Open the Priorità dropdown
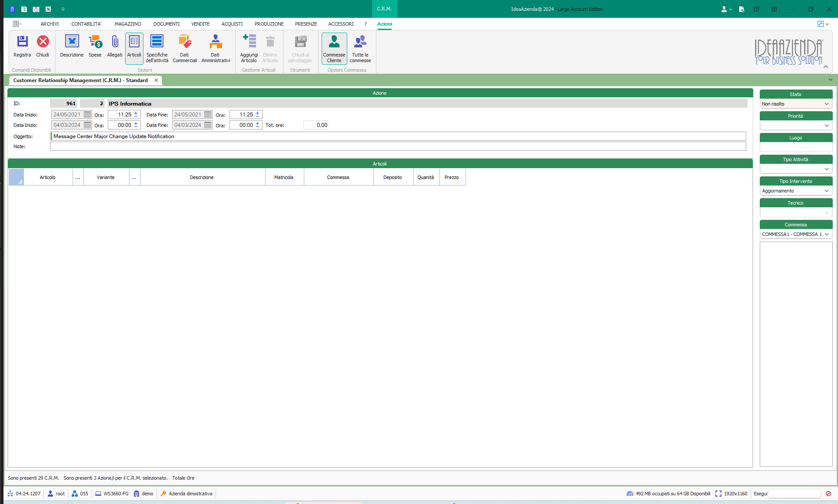This screenshot has height=504, width=838. point(827,126)
